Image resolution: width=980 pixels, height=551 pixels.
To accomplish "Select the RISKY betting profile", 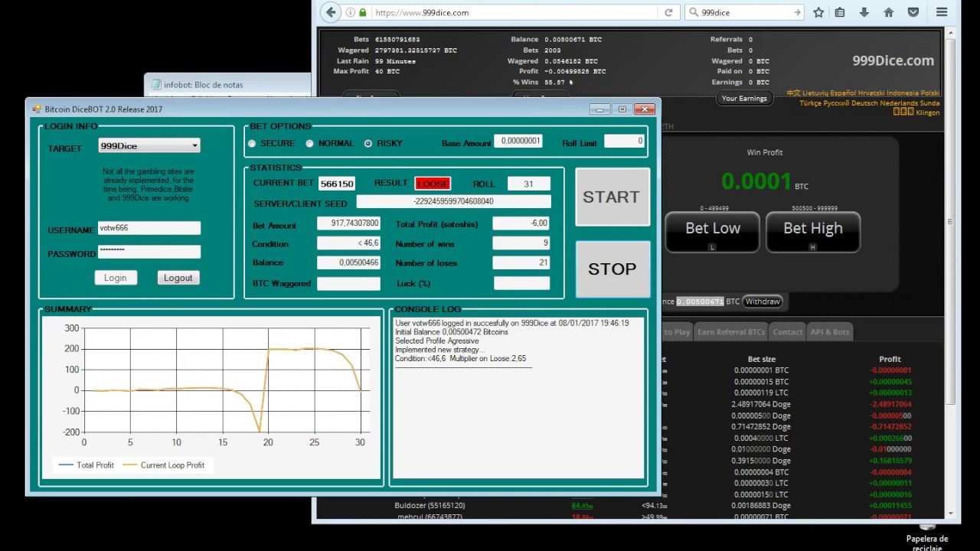I will [368, 143].
